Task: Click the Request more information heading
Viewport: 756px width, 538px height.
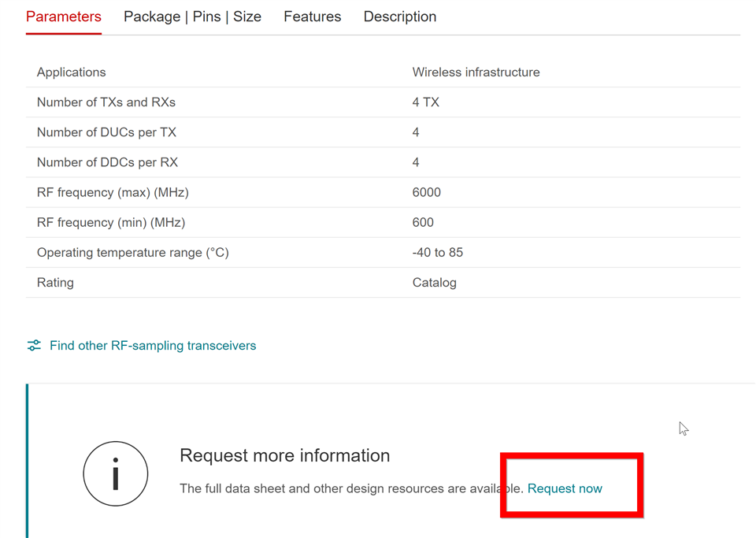Action: [284, 455]
